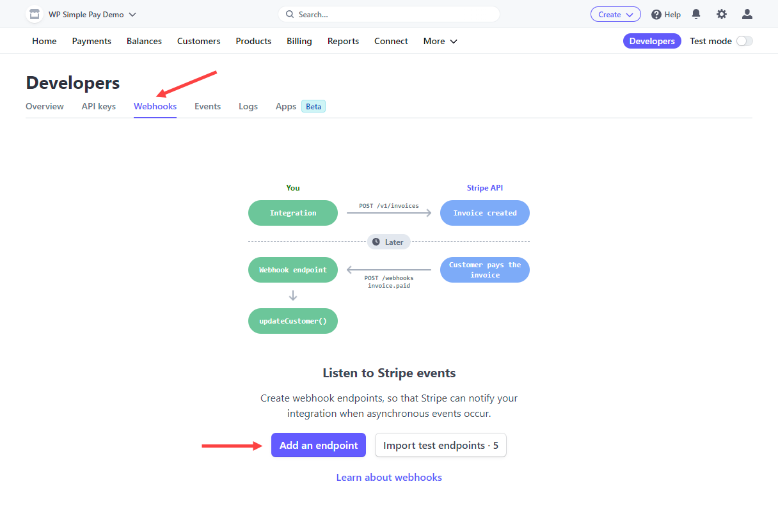This screenshot has width=778, height=532.
Task: Click the Add an endpoint button
Action: click(319, 446)
